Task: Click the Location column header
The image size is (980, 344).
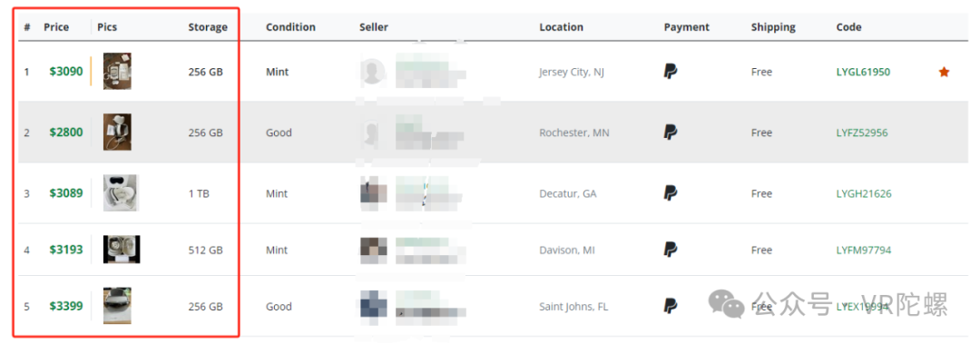Action: tap(562, 27)
